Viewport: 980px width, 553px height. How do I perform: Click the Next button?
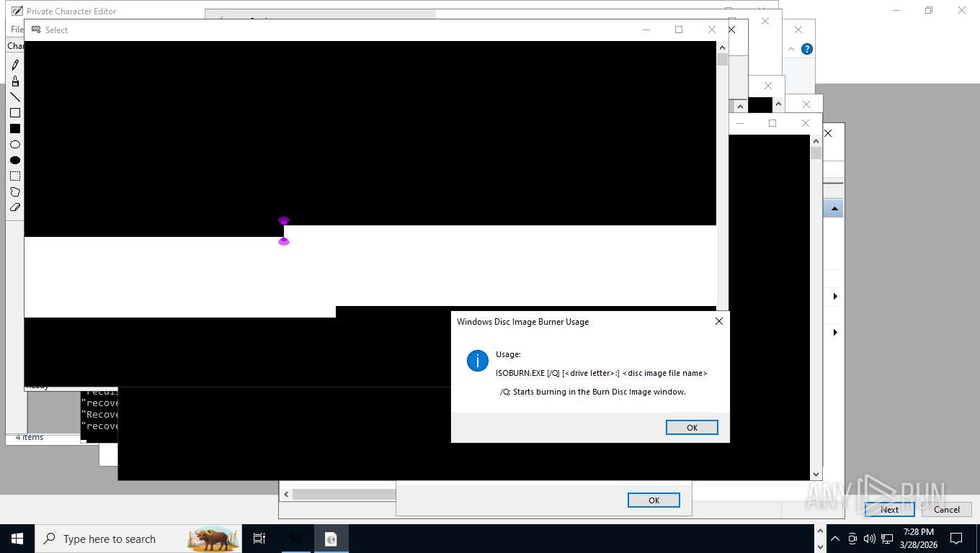(889, 509)
